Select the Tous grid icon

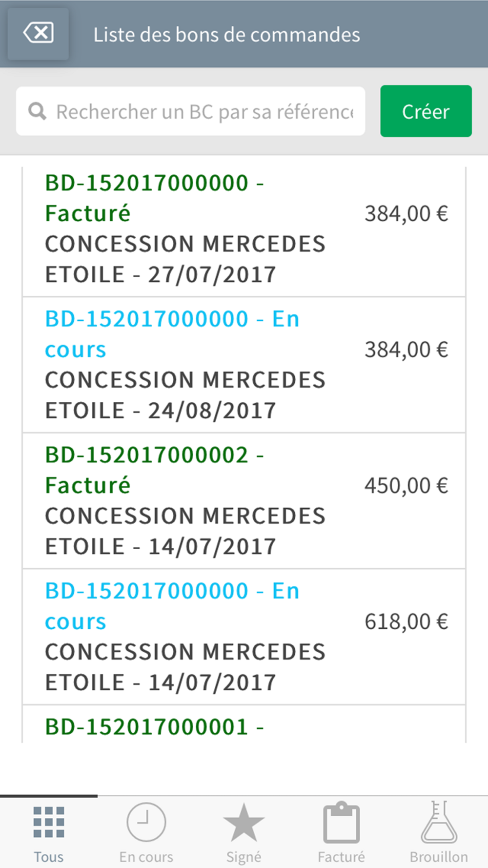click(49, 822)
